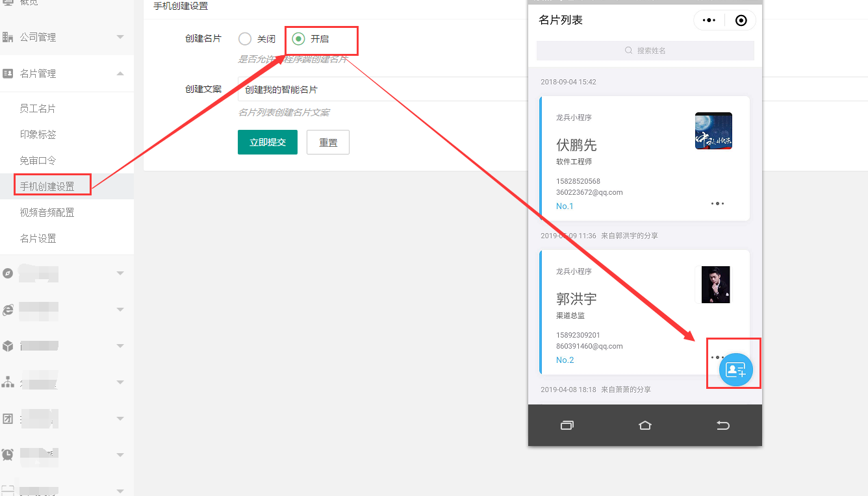
Task: Select the 开启 radio button
Action: [298, 39]
